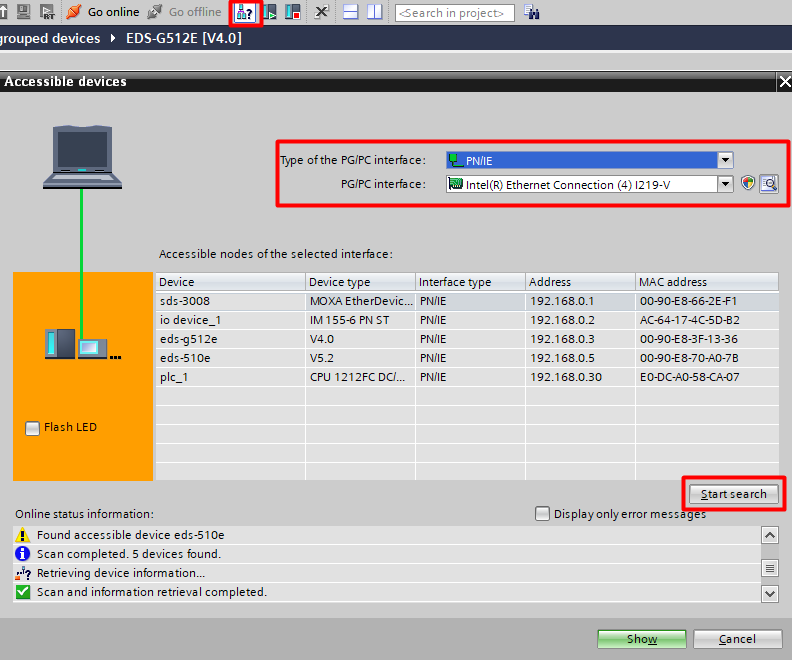Image resolution: width=792 pixels, height=660 pixels.
Task: Open the Accessible devices toolbar icon
Action: click(x=245, y=13)
